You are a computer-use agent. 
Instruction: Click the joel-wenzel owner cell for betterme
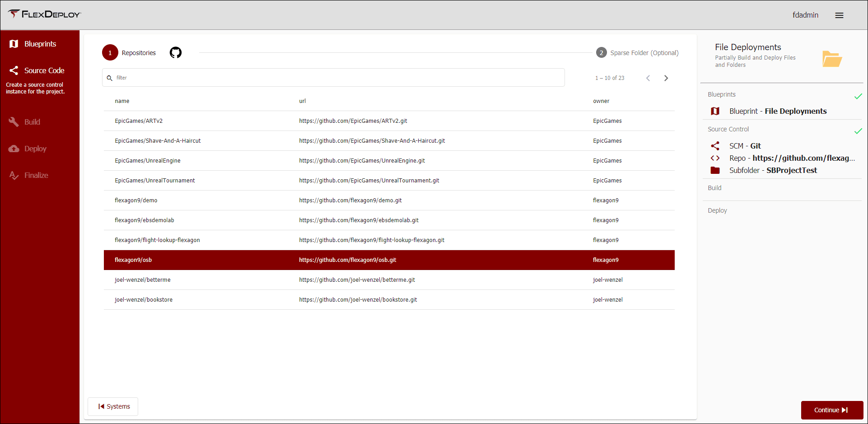tap(607, 280)
